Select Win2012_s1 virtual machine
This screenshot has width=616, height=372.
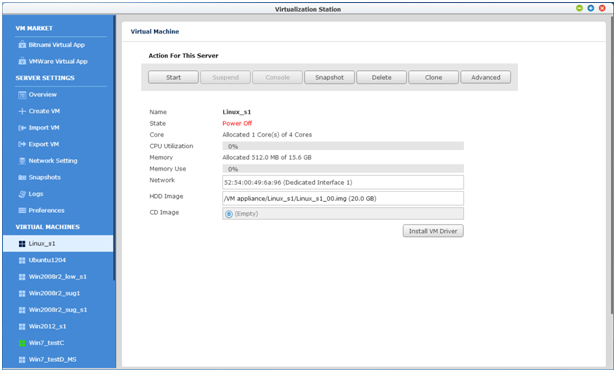coord(58,326)
